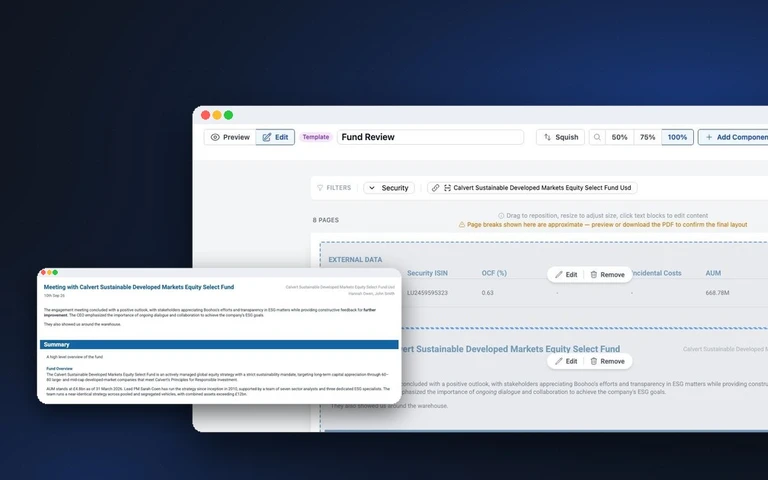Select the Calvert Sustainable Developed Markets fund chip
768x480 pixels.
532,188
